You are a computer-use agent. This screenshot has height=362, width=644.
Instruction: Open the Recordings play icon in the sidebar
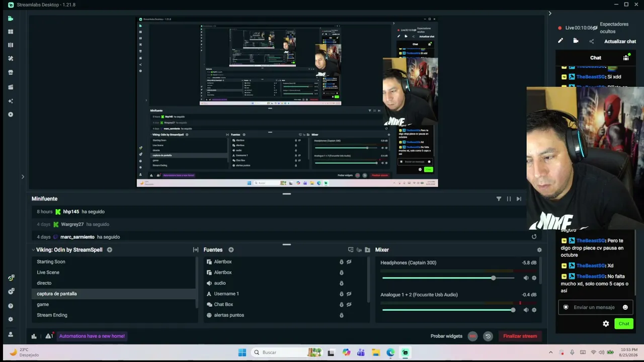[11, 115]
